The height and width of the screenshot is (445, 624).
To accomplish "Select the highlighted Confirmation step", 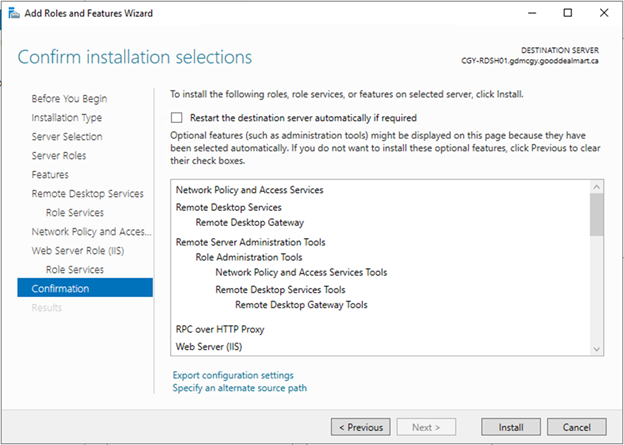I will pos(85,288).
